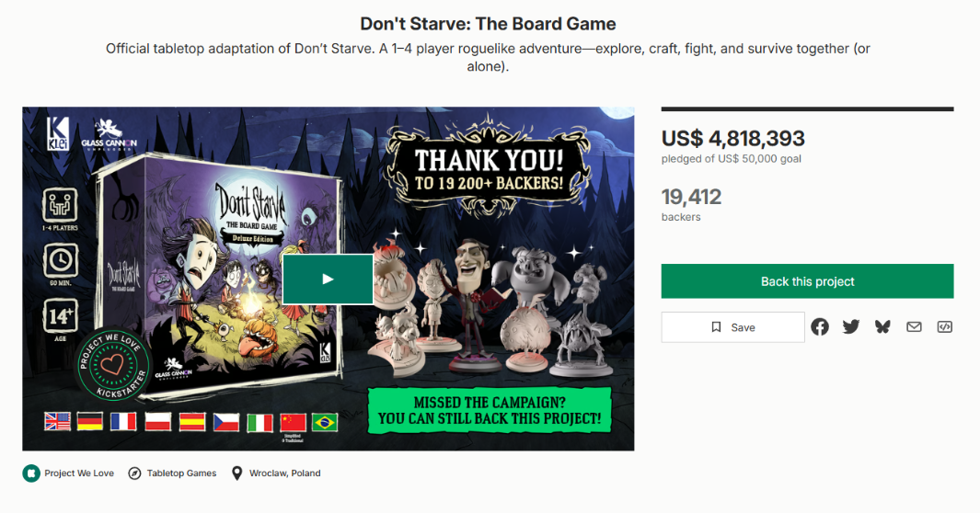Share the project on Twitter
This screenshot has height=513, width=980.
click(x=851, y=326)
